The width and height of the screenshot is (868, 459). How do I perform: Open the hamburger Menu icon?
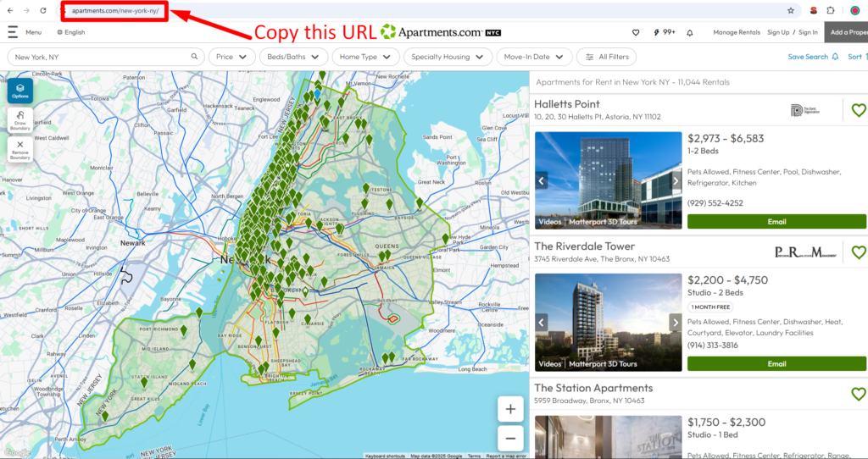click(12, 32)
